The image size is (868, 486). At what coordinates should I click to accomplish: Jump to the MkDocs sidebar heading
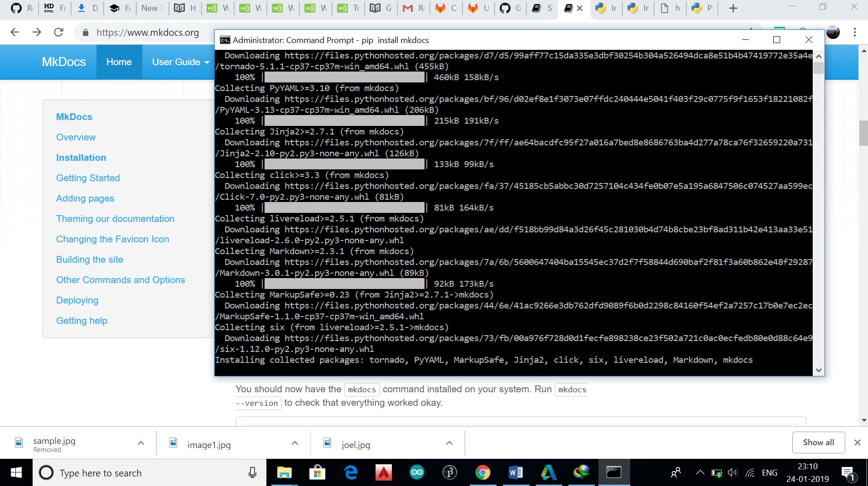tap(74, 117)
